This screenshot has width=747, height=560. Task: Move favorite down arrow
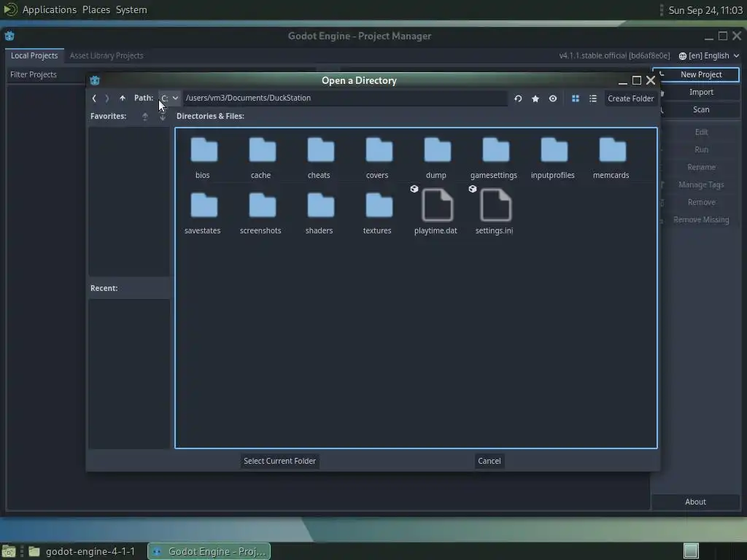click(x=163, y=116)
